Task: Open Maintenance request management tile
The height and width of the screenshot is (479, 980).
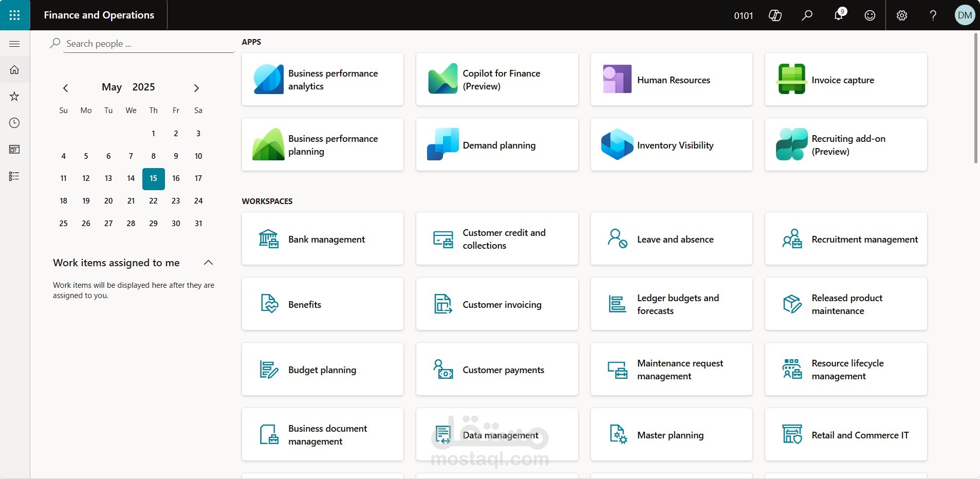Action: pos(672,370)
